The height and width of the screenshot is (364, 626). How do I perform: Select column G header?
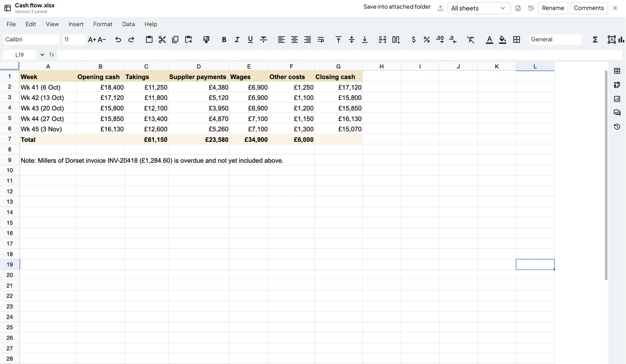(x=339, y=67)
